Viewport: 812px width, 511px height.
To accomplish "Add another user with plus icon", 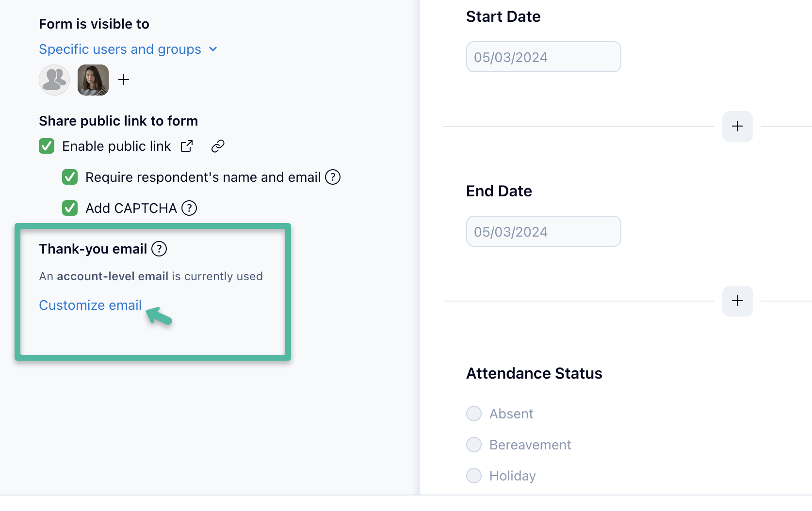I will (x=124, y=80).
